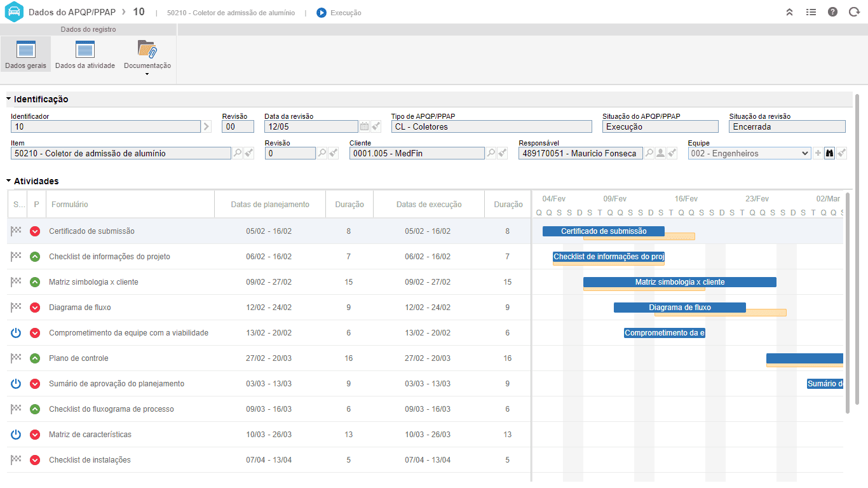The width and height of the screenshot is (868, 488).
Task: Click green up priority icon for Checklist de informações
Action: pyautogui.click(x=35, y=257)
